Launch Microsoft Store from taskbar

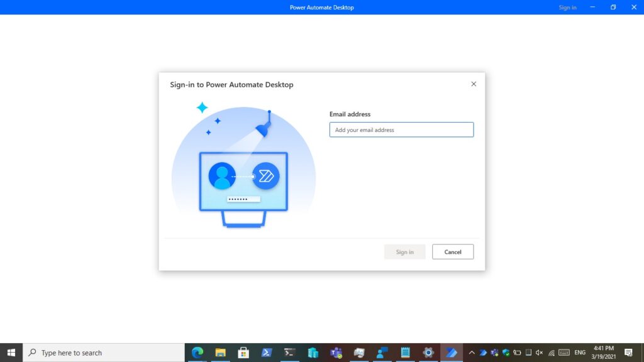pos(243,353)
